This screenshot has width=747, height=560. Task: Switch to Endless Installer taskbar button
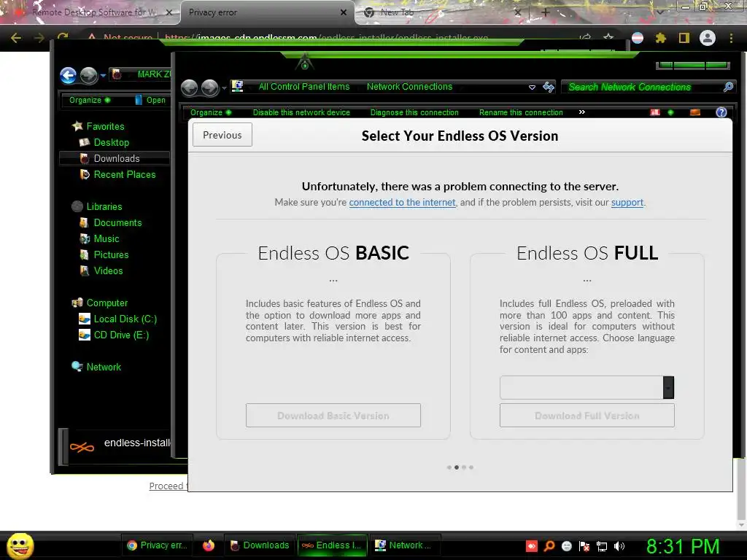coord(333,545)
